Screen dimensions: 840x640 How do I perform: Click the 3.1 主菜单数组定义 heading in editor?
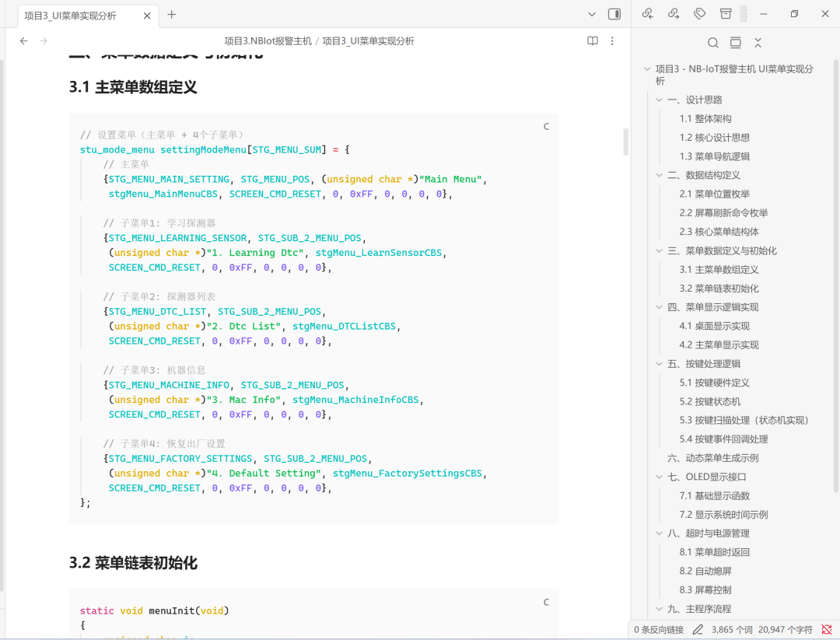[x=133, y=87]
